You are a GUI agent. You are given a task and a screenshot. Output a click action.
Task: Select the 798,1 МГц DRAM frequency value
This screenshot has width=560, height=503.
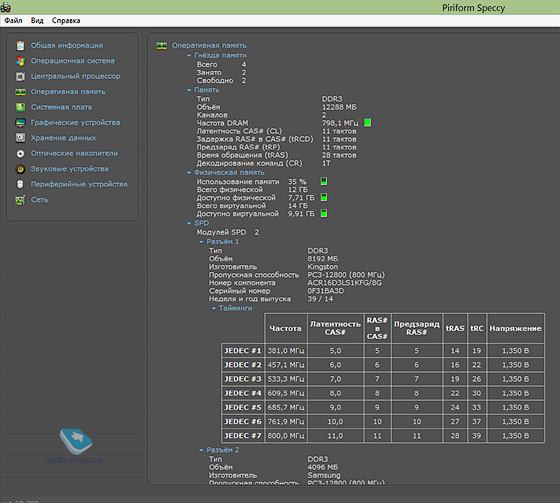pos(340,123)
